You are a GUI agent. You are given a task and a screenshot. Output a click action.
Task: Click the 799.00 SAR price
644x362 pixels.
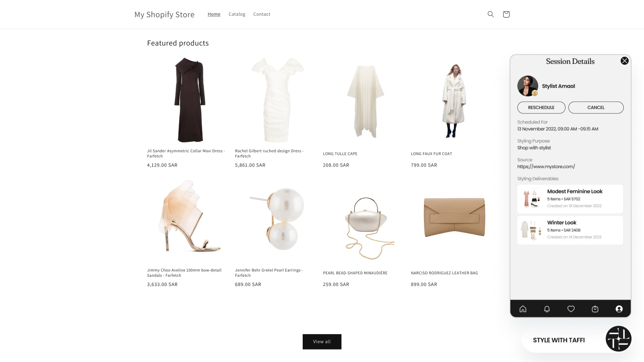[424, 165]
